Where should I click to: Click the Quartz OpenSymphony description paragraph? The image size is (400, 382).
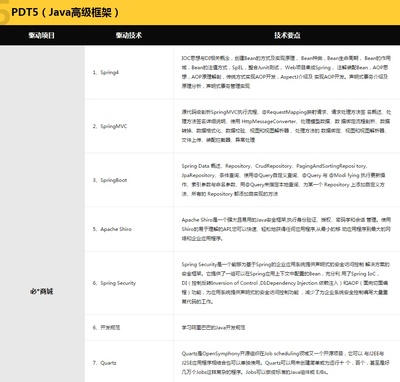click(285, 363)
